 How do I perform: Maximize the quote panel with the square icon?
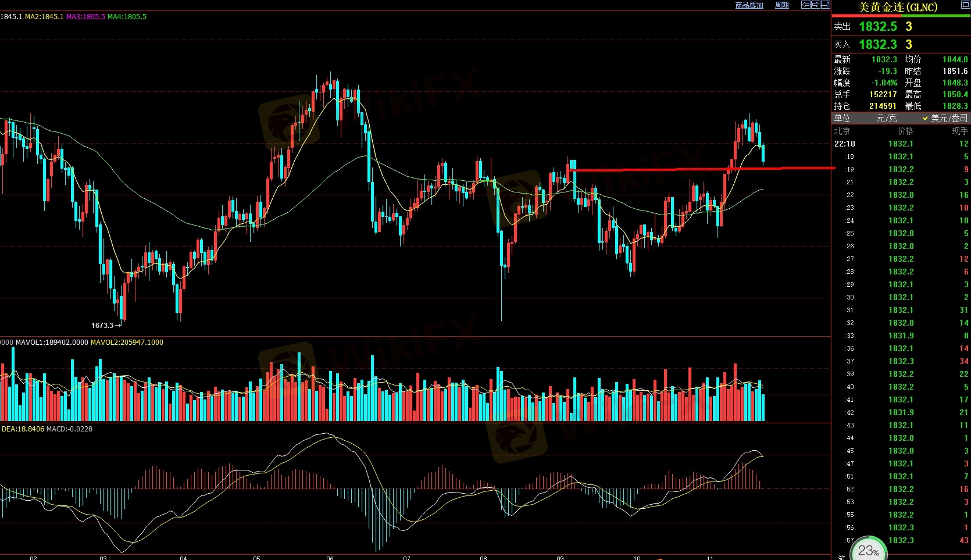click(x=965, y=5)
